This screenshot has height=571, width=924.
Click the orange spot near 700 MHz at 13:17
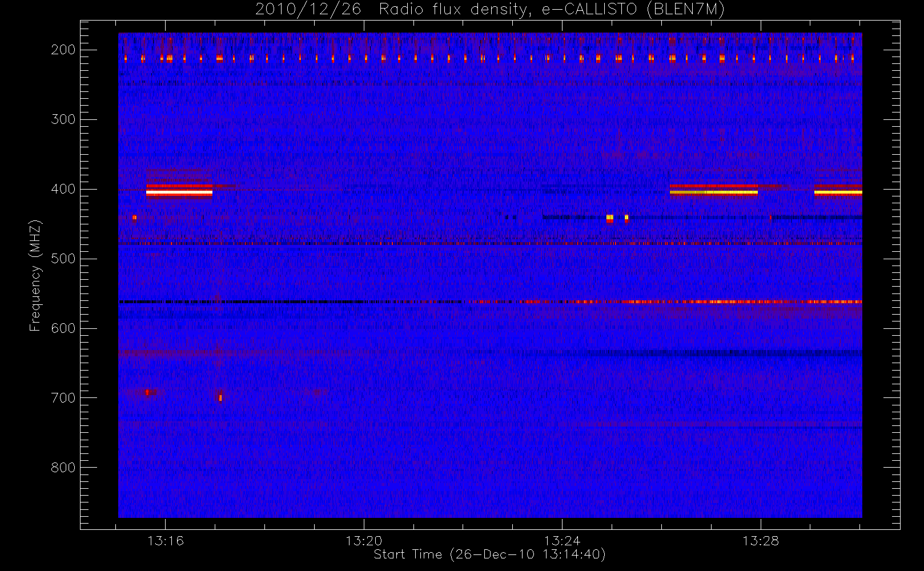[x=220, y=398]
